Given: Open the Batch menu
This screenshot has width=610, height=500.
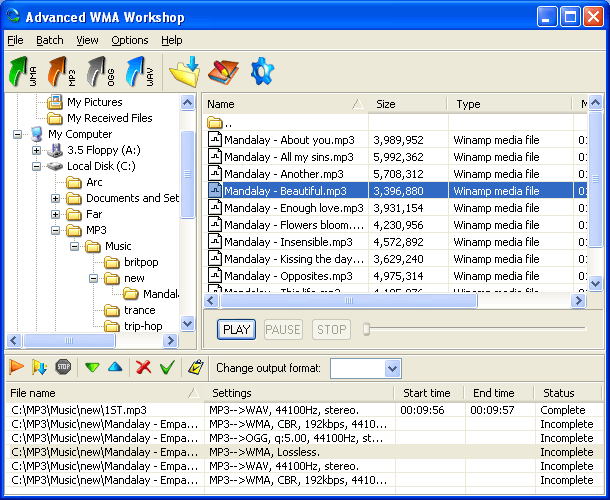Looking at the screenshot, I should point(50,40).
